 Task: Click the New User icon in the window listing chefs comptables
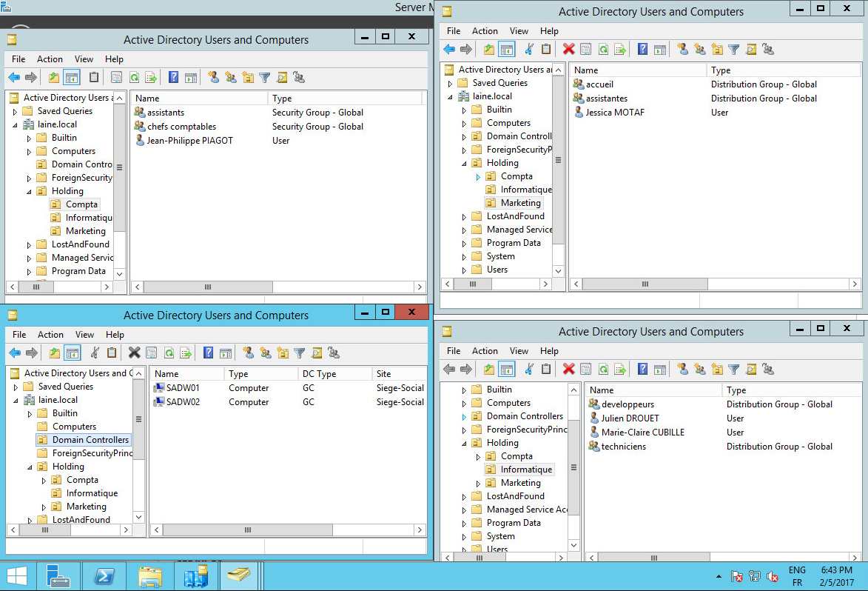(213, 78)
